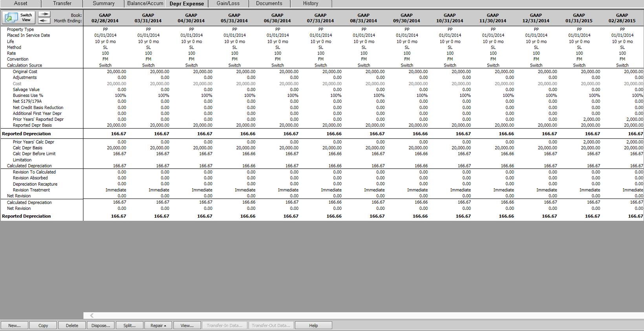644x331 pixels.
Task: Select the Depr Expense tab
Action: pyautogui.click(x=187, y=4)
